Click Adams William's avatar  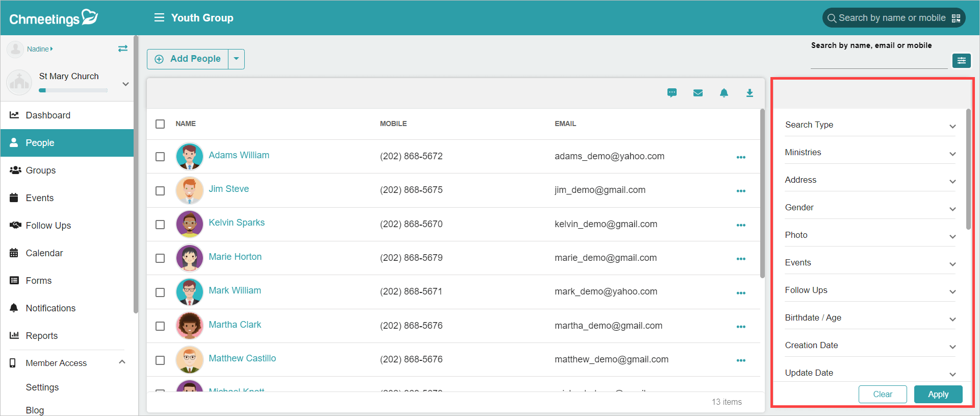pos(190,156)
